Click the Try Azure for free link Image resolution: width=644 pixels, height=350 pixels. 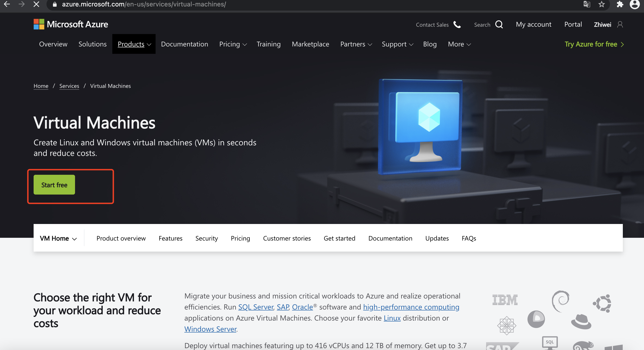[x=594, y=44]
